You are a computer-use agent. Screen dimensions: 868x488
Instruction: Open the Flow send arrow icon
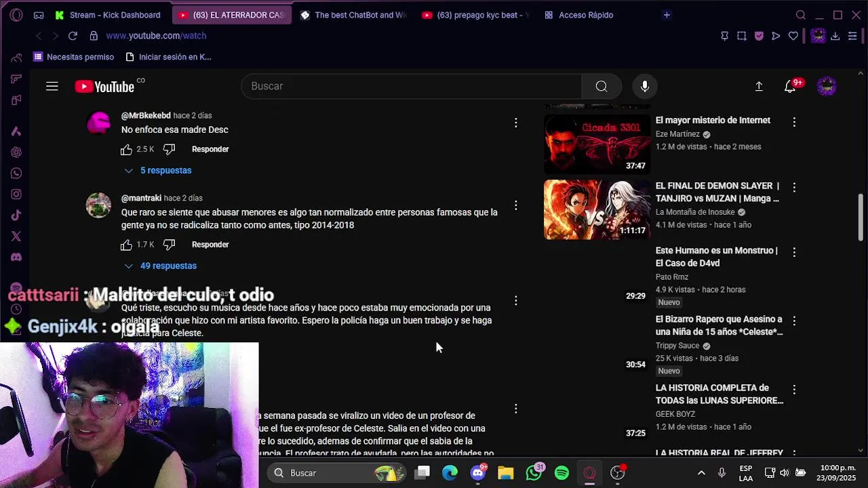[x=776, y=36]
